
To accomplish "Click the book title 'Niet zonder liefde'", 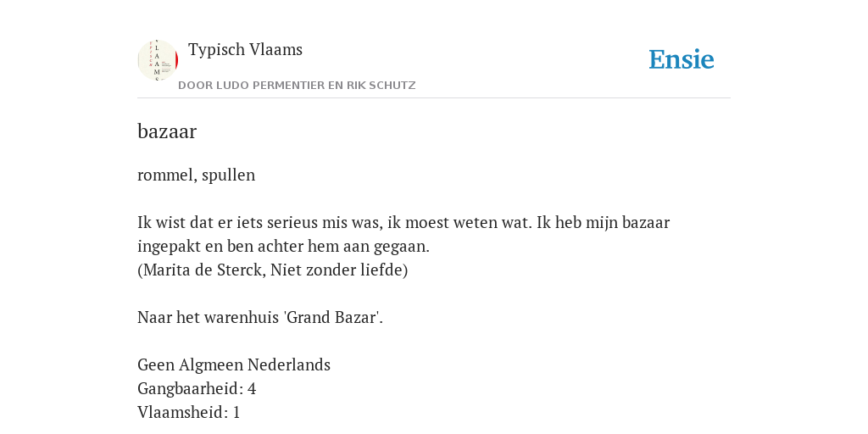I will tap(337, 270).
